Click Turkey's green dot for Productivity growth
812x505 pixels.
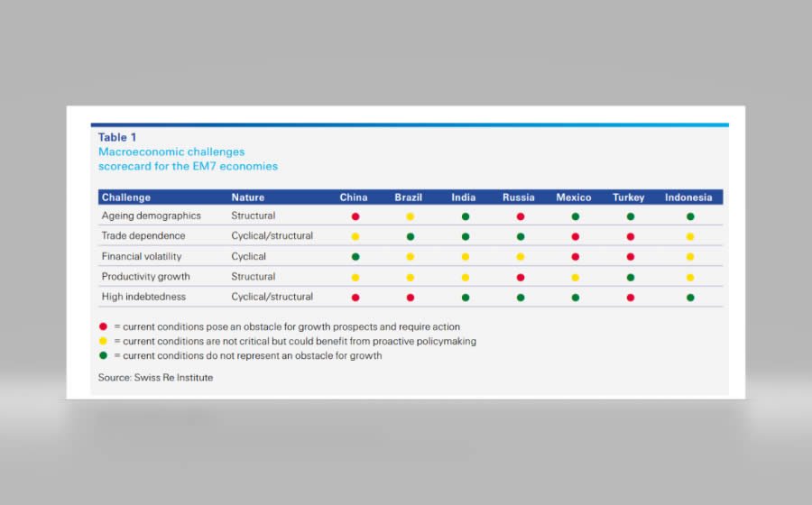[x=631, y=278]
